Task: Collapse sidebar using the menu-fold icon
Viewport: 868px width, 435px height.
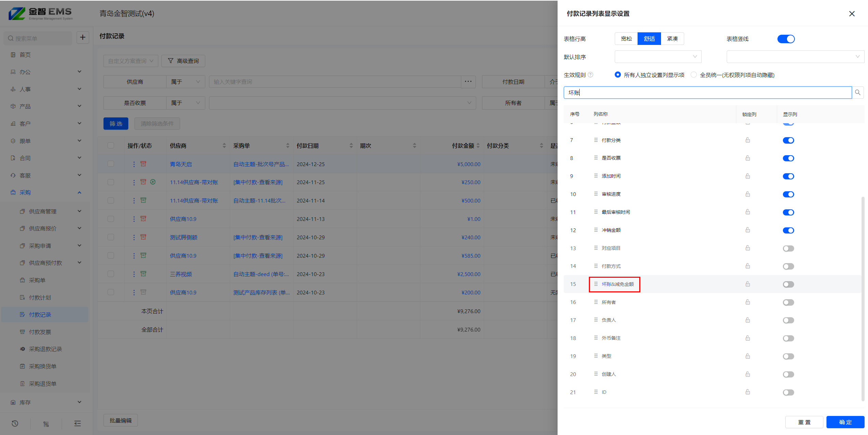Action: [77, 423]
